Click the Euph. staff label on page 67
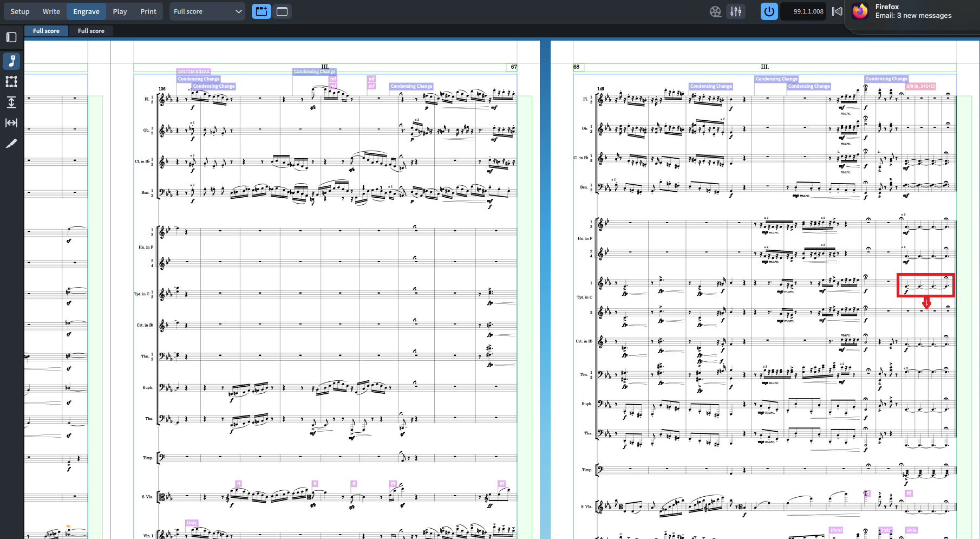The height and width of the screenshot is (539, 980). tap(148, 387)
